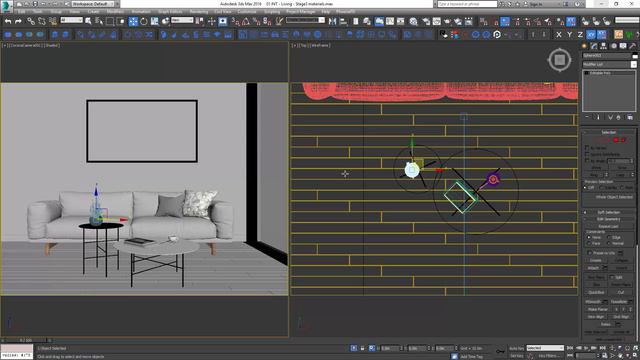
Task: Restrict movement to the Z axis
Action: (580, 35)
